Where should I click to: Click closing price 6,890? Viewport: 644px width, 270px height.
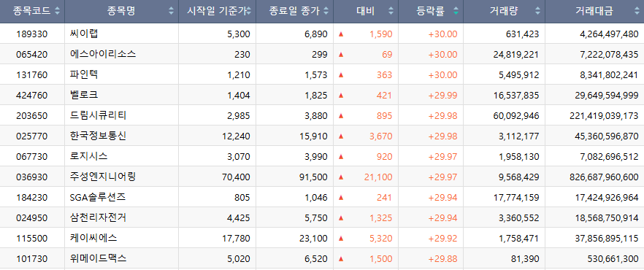click(x=316, y=34)
